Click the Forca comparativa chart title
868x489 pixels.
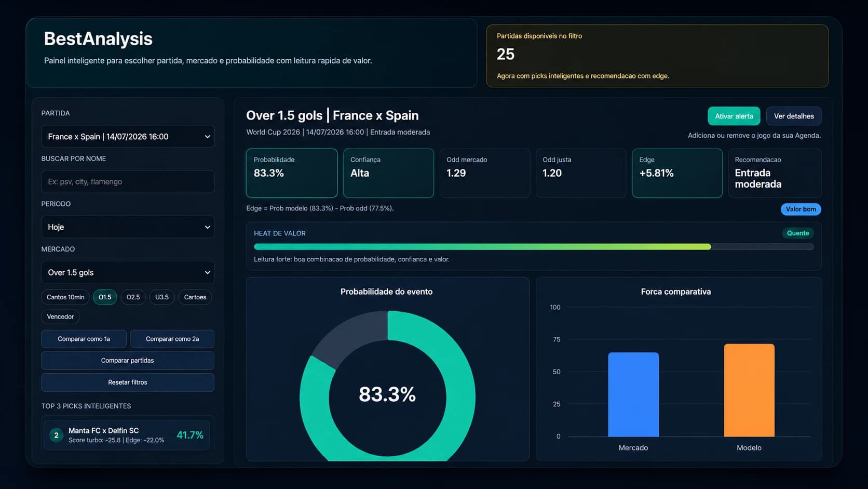676,292
